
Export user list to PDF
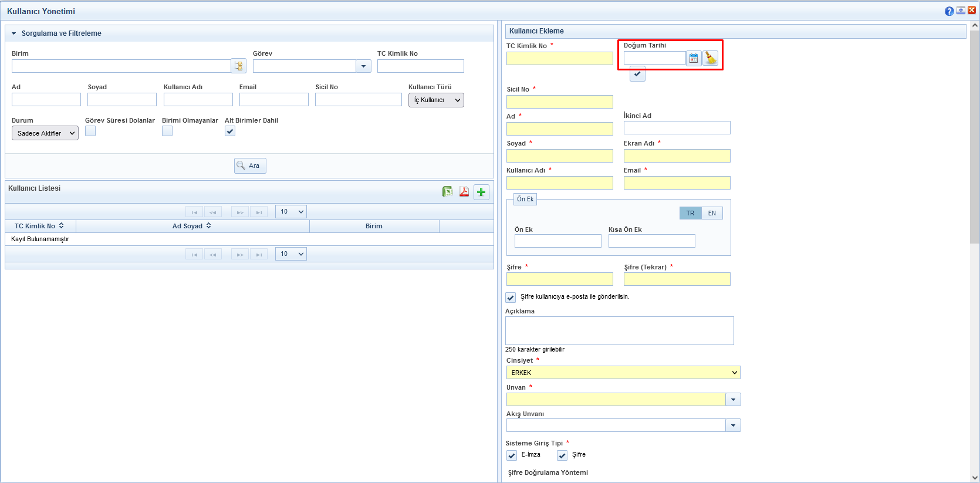pyautogui.click(x=464, y=192)
